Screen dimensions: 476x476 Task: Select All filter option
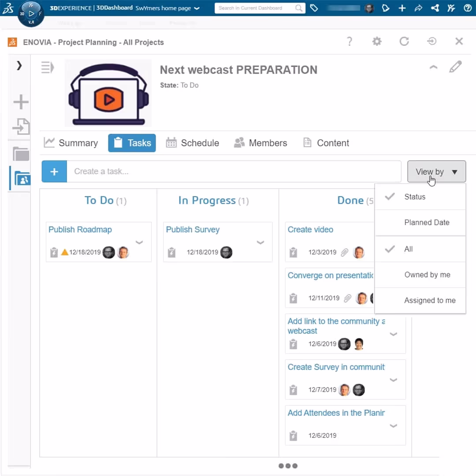(x=420, y=249)
